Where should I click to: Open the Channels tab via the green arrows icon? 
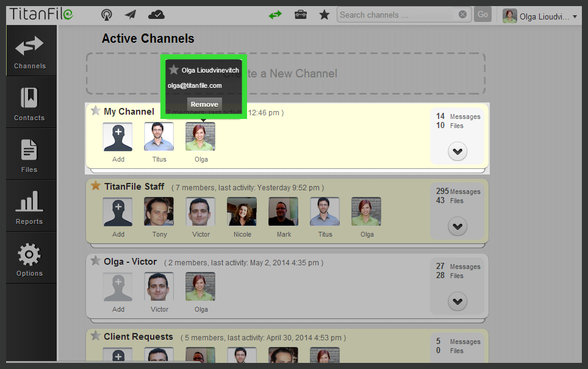[x=275, y=15]
